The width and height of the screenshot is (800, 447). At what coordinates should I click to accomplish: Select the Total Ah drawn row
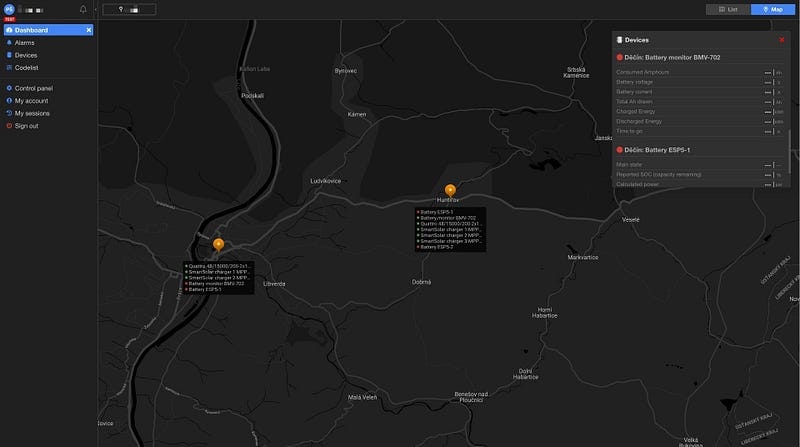point(700,102)
